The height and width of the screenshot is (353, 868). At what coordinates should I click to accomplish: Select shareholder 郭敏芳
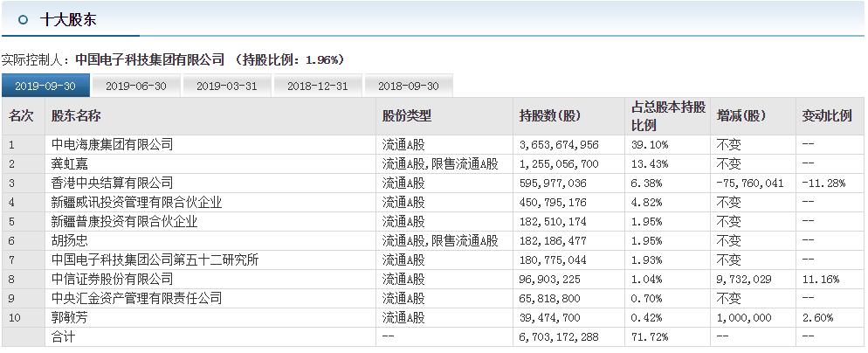click(x=69, y=317)
